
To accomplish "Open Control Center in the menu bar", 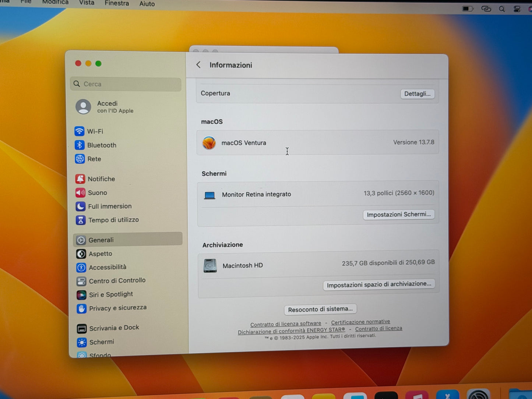I will (x=517, y=10).
